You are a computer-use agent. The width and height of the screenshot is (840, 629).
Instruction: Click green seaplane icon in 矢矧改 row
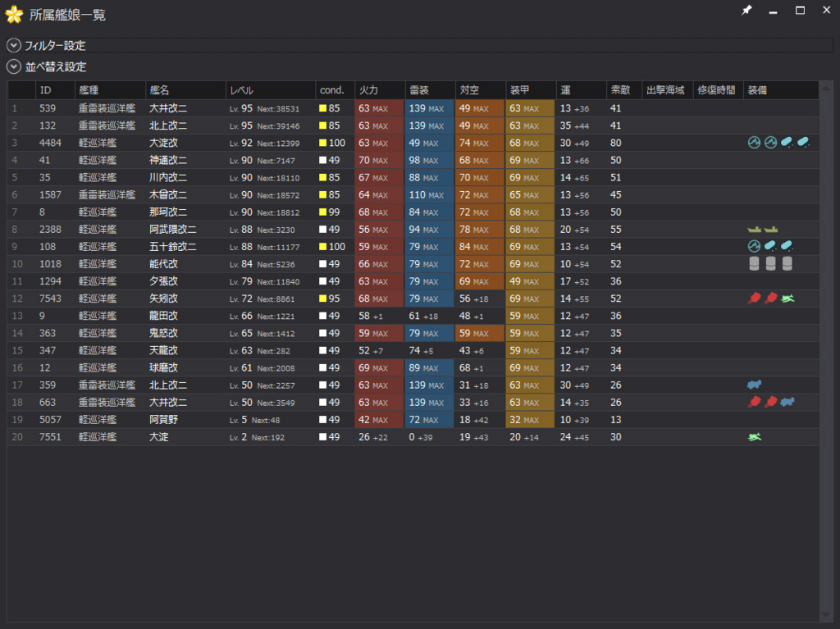pyautogui.click(x=787, y=299)
